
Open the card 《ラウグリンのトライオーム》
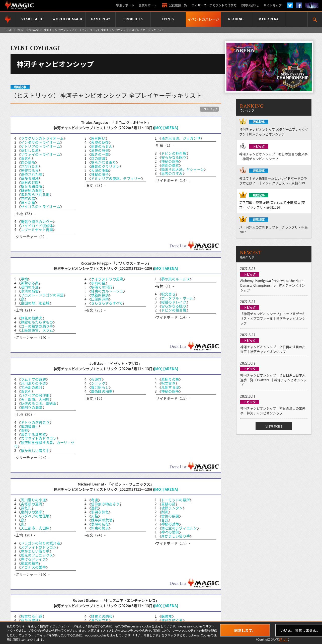coord(42,138)
